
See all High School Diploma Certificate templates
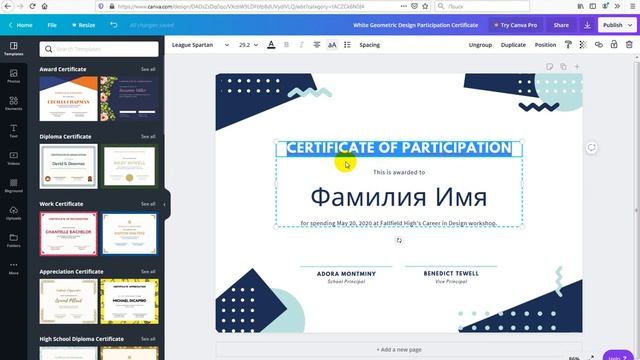[148, 339]
